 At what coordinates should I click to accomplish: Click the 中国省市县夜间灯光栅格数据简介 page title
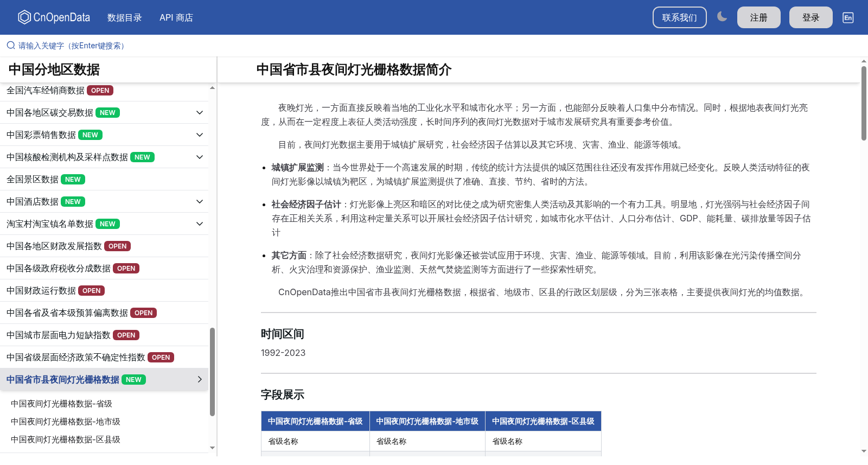[x=354, y=69]
